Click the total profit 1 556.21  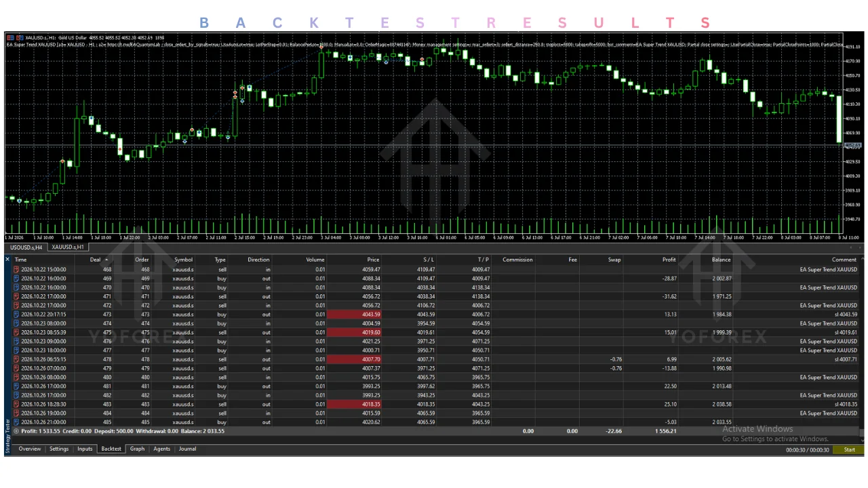(x=666, y=431)
